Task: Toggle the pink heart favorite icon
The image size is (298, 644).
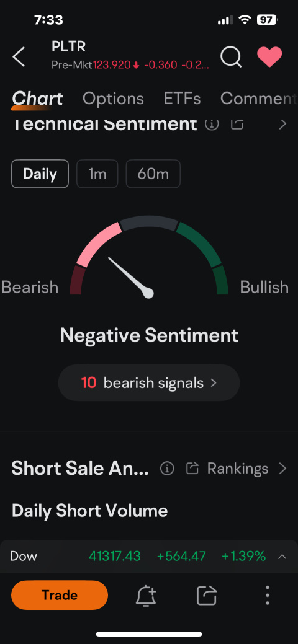Action: (269, 56)
